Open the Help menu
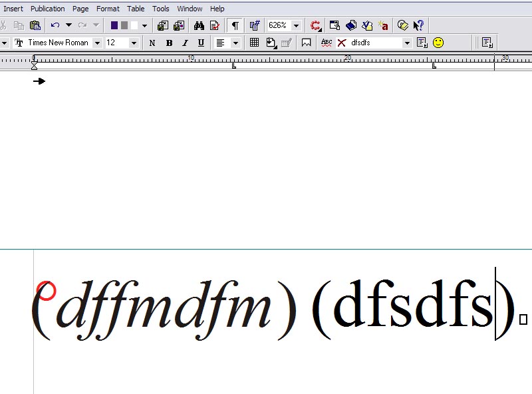This screenshot has height=394, width=532. click(217, 9)
